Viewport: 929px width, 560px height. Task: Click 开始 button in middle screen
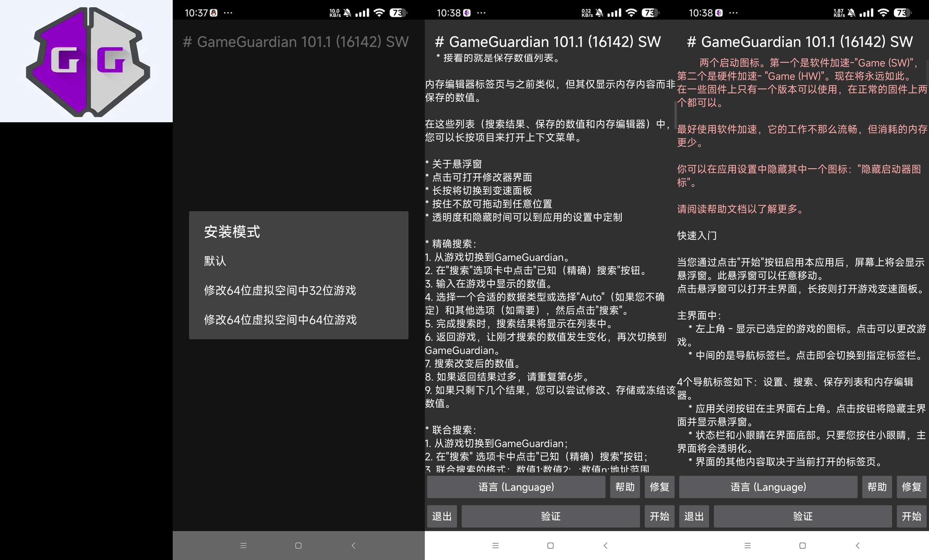(x=660, y=517)
